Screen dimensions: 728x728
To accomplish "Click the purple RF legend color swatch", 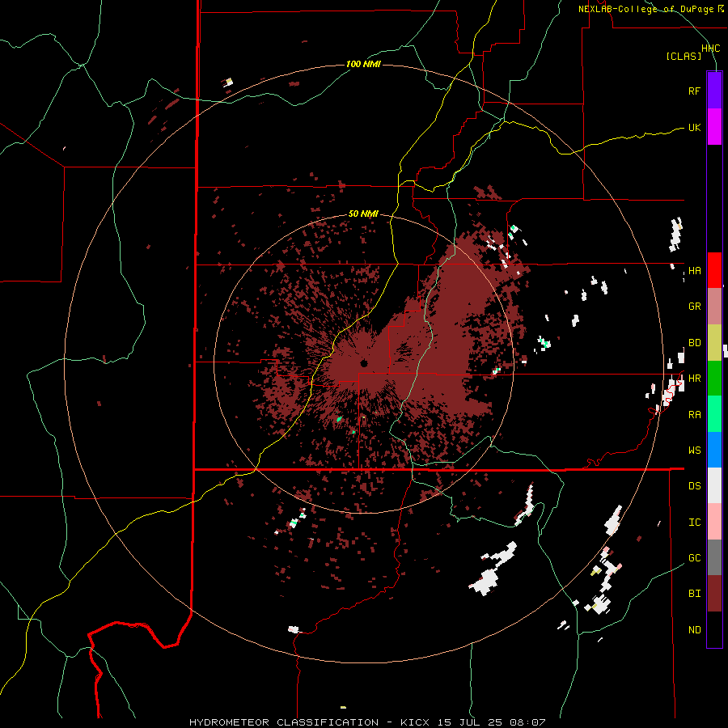I will [714, 91].
